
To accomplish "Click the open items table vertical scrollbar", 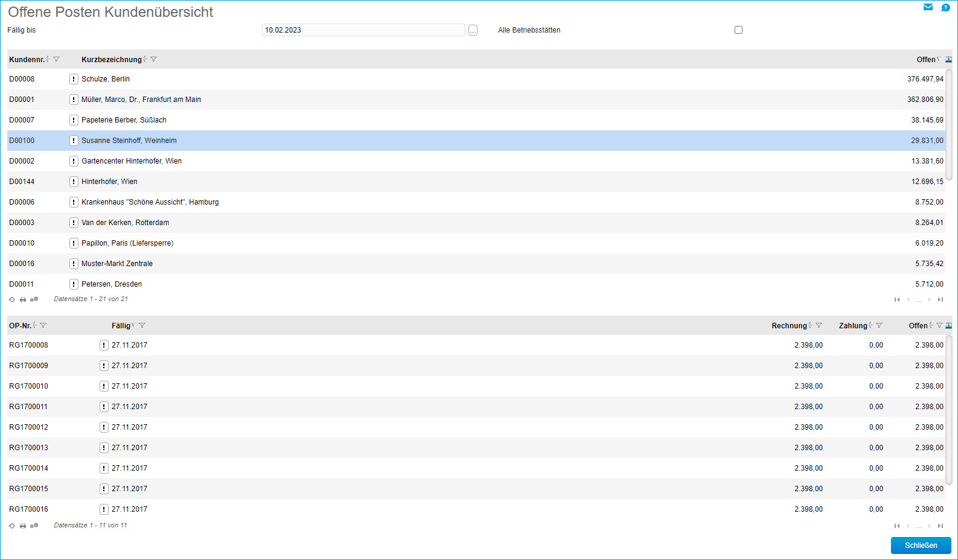I will pyautogui.click(x=949, y=409).
